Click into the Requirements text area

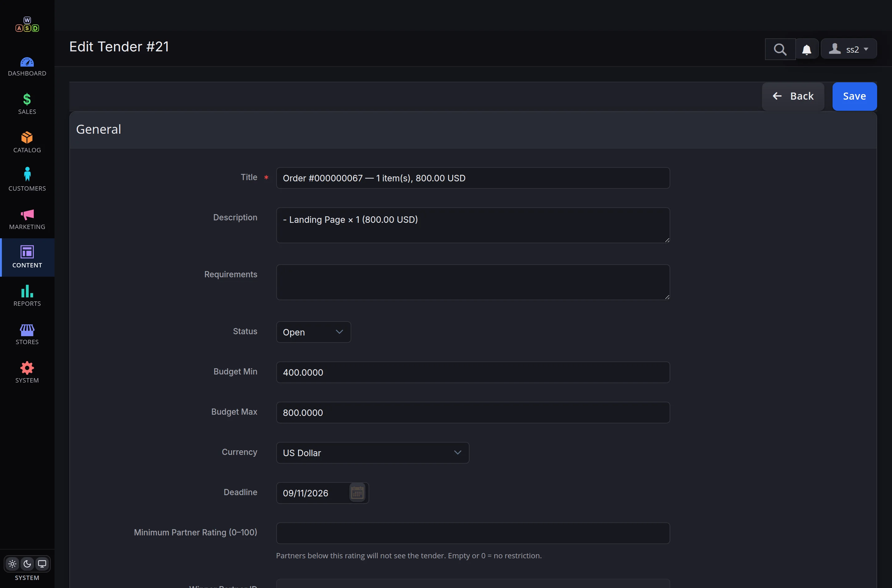click(x=473, y=282)
